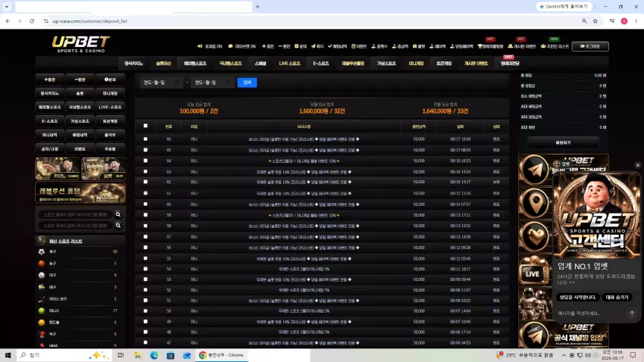Open the slot jackpot banner thumbnail
This screenshot has height=362, width=644.
tap(104, 168)
